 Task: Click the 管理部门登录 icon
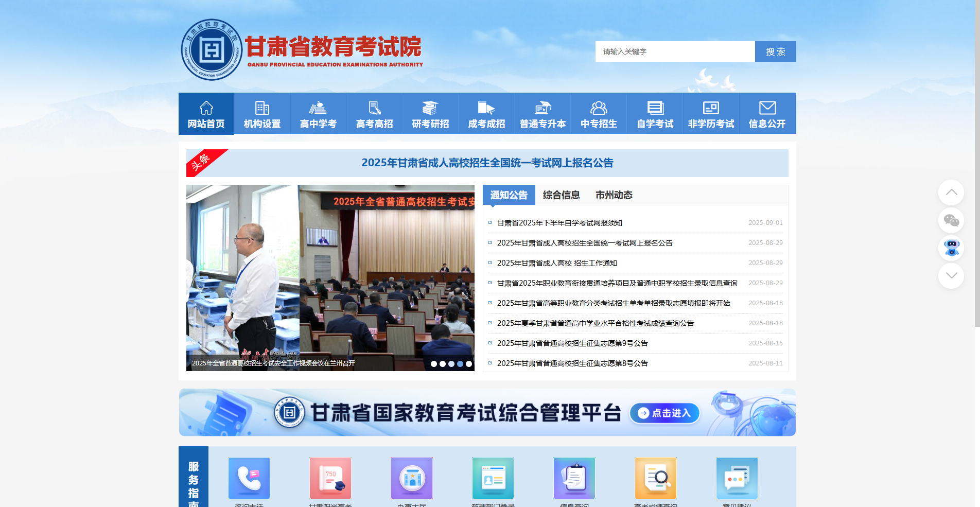pyautogui.click(x=493, y=478)
